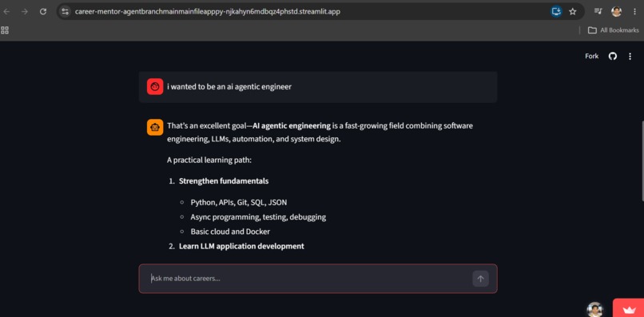Open the Streamlit app three-dot menu
644x317 pixels.
[x=630, y=56]
